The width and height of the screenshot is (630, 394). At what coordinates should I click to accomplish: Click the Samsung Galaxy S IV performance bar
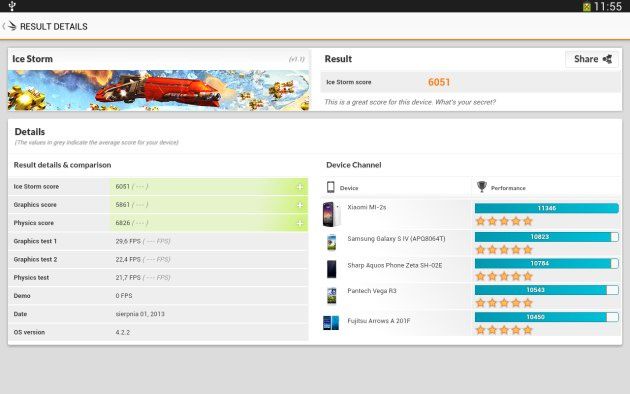pos(546,237)
